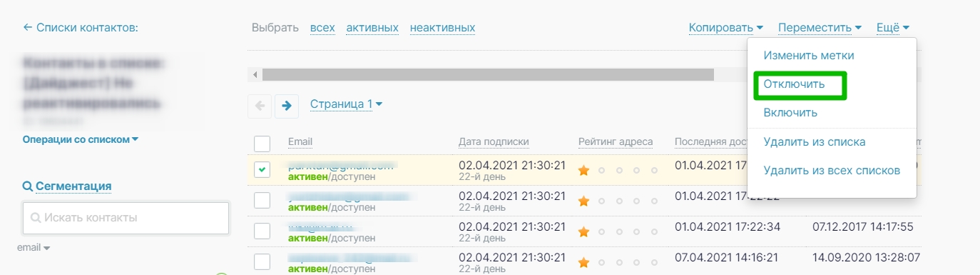The image size is (980, 275).
Task: Open the email search-field dropdown
Action: (34, 248)
